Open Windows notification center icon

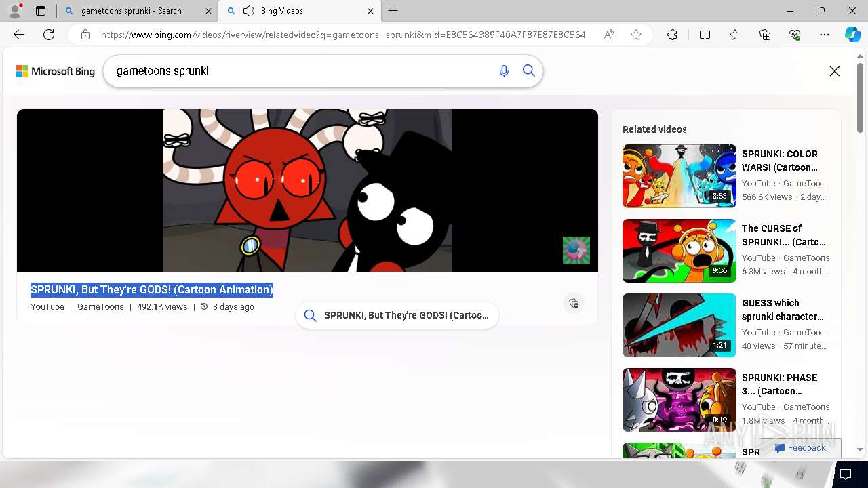point(846,474)
